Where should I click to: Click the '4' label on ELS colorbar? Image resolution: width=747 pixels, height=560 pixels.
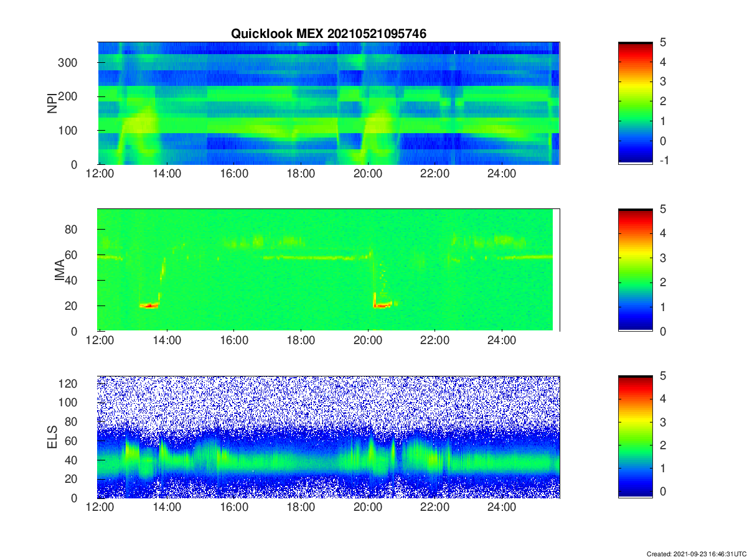pyautogui.click(x=662, y=399)
